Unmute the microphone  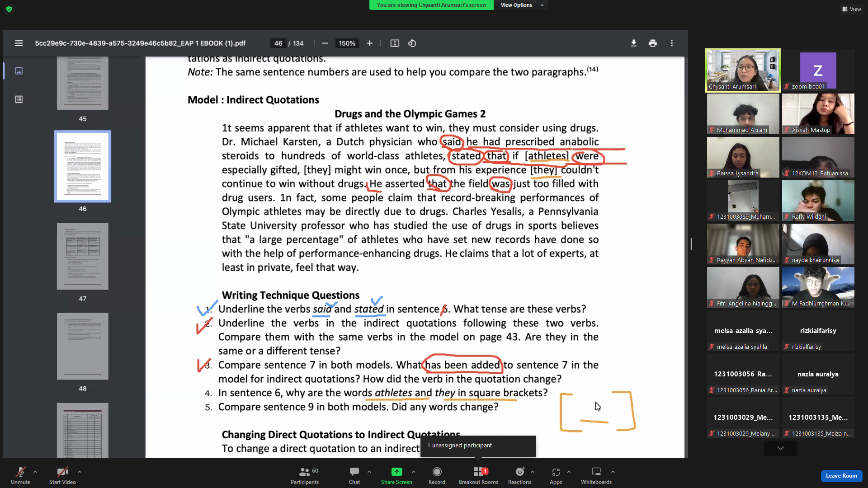(21, 476)
